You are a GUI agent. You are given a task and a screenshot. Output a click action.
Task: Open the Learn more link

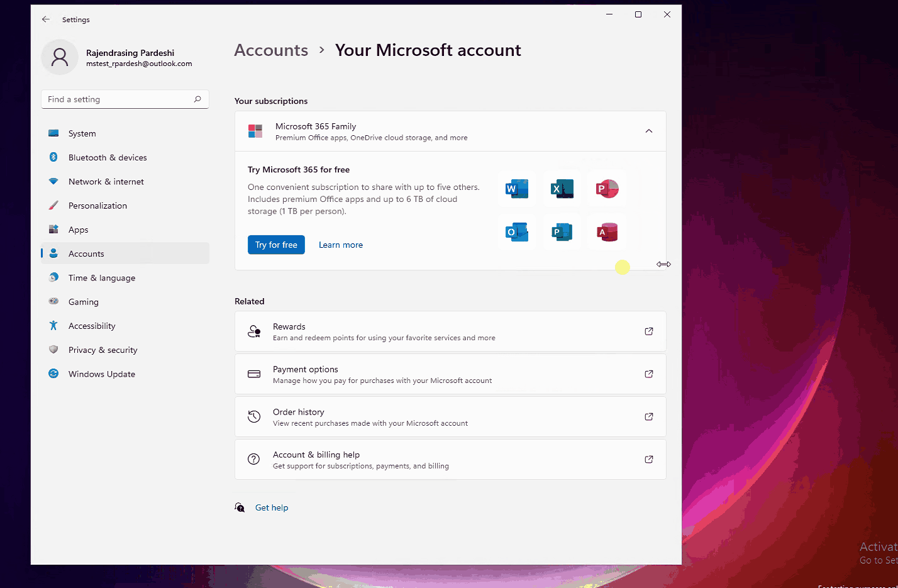tap(341, 245)
